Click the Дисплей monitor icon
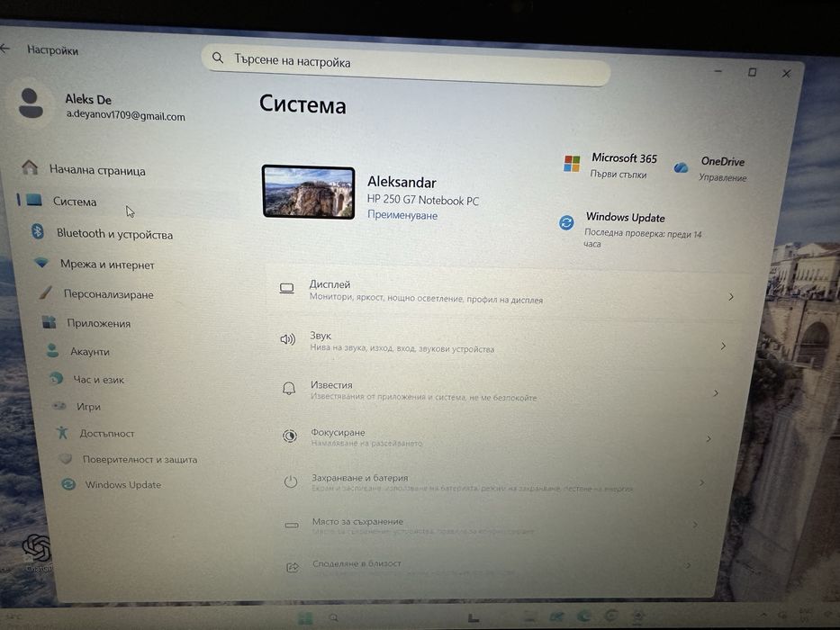 click(286, 289)
